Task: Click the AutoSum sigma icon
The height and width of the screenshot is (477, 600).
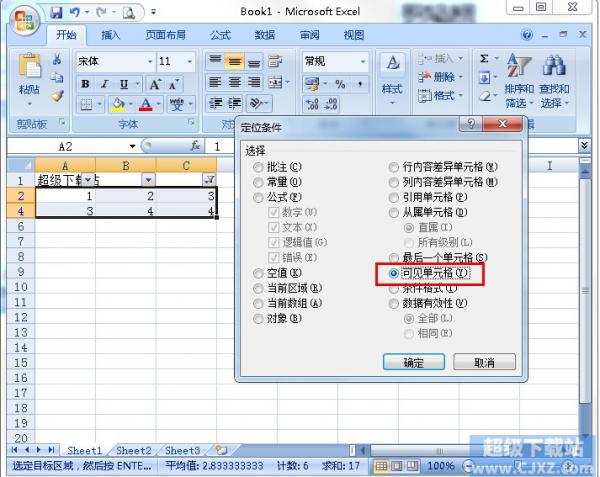Action: [484, 60]
